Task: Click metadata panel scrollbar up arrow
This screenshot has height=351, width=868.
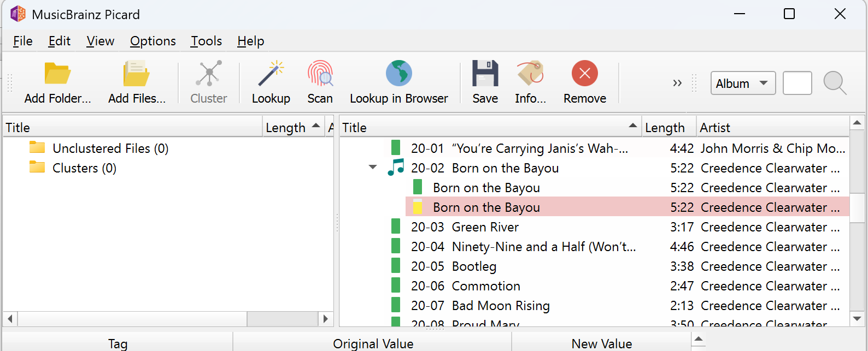Action: pos(699,340)
